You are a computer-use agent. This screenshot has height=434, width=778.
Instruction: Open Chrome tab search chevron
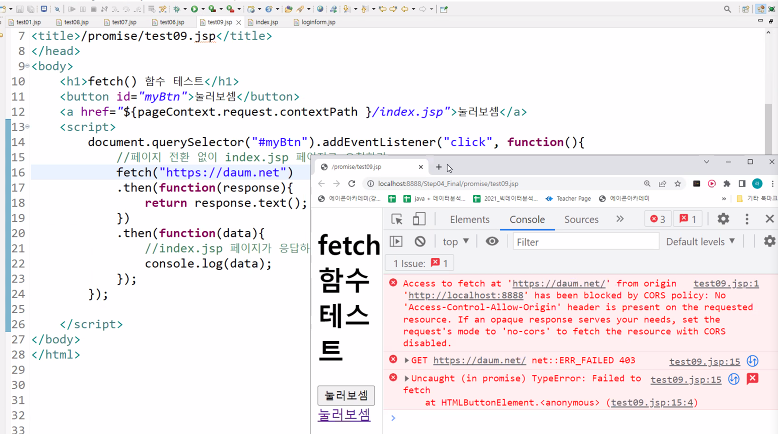click(x=707, y=162)
